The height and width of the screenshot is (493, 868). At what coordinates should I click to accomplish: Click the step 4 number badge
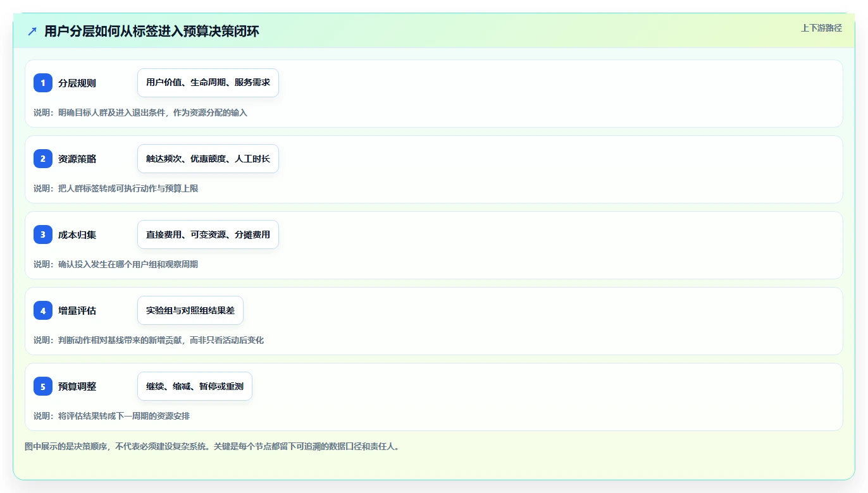point(43,310)
